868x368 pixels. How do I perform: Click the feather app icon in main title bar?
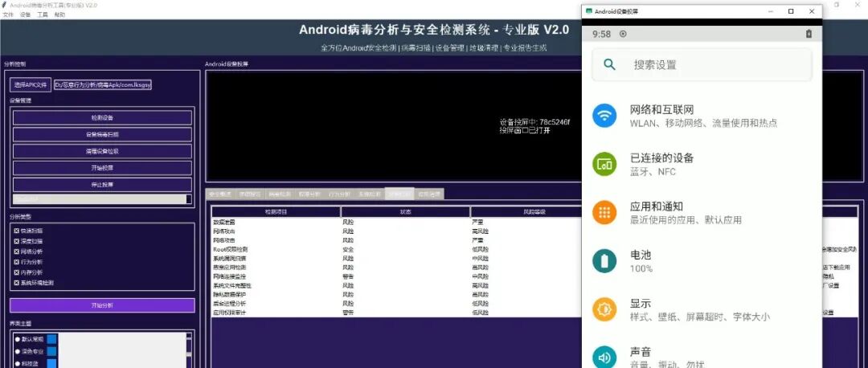(x=5, y=5)
